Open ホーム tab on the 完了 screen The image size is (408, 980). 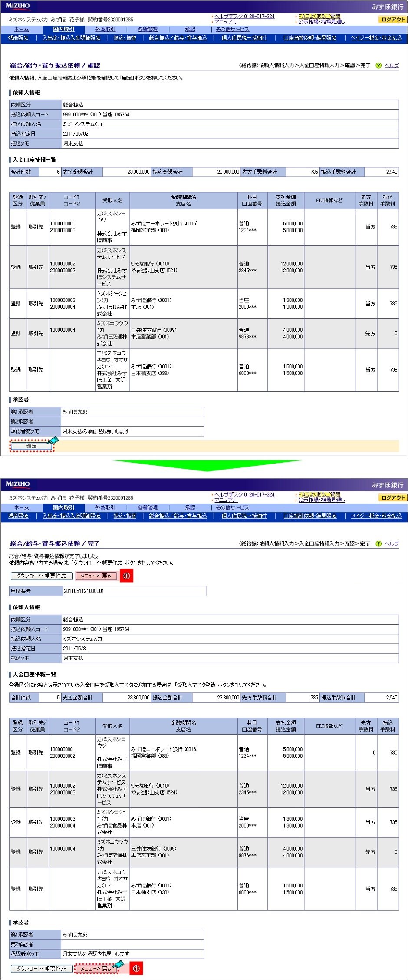click(x=22, y=508)
